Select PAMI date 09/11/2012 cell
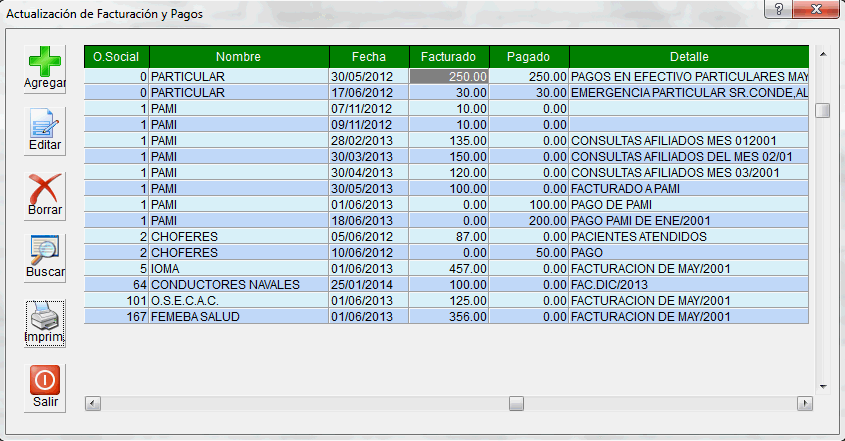This screenshot has height=441, width=845. (x=369, y=125)
